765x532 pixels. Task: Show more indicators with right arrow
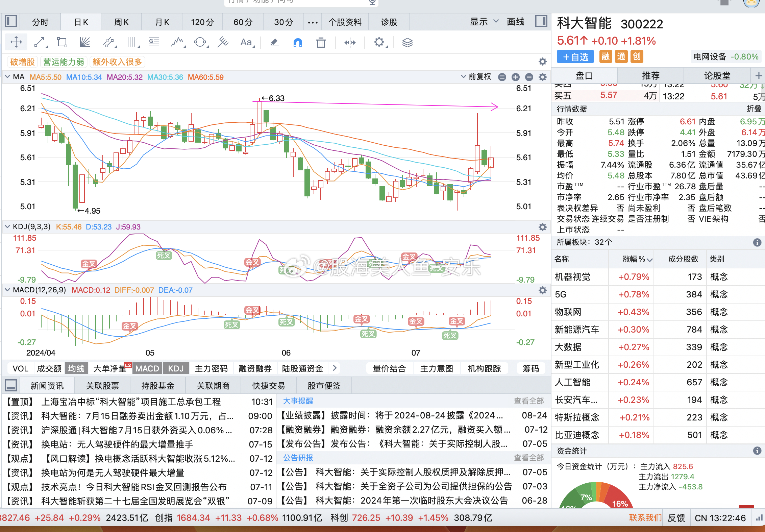coord(335,368)
